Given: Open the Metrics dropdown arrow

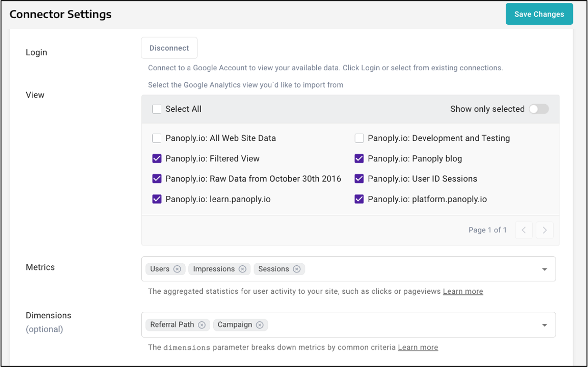Looking at the screenshot, I should pyautogui.click(x=545, y=270).
